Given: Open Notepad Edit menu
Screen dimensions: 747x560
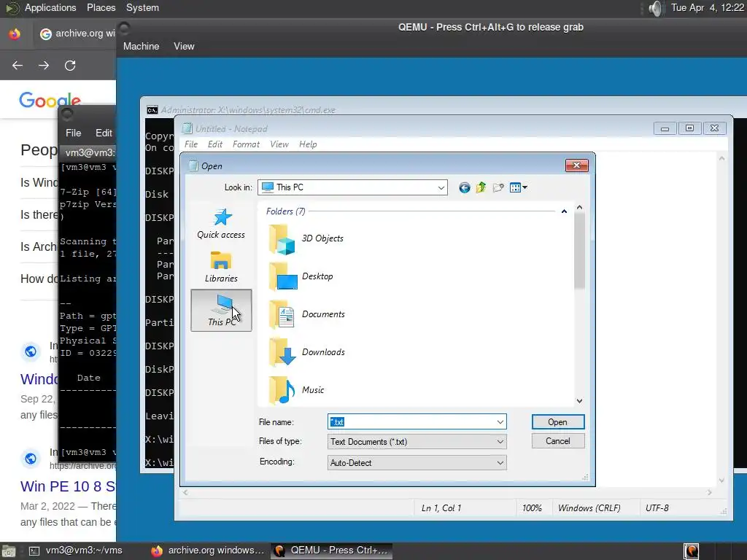Looking at the screenshot, I should click(x=215, y=144).
